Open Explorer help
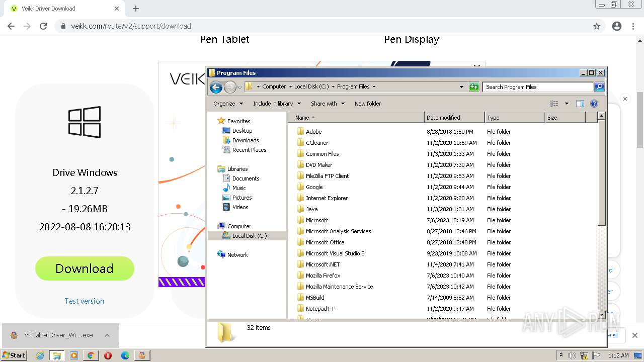The image size is (644, 362). (x=594, y=104)
